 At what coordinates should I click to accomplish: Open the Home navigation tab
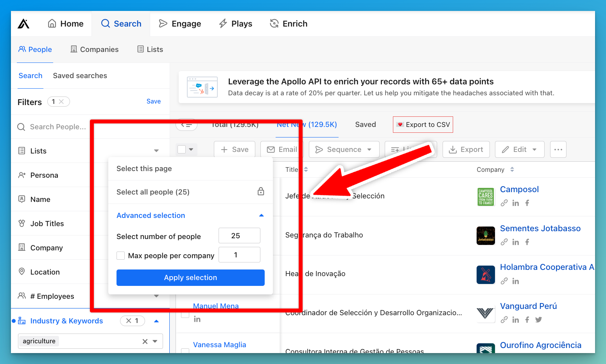pyautogui.click(x=66, y=24)
